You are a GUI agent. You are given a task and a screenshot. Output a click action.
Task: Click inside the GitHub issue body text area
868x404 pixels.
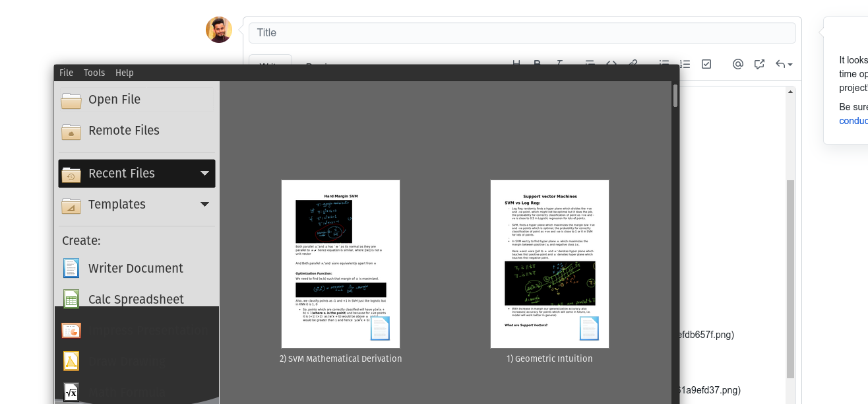(732, 245)
